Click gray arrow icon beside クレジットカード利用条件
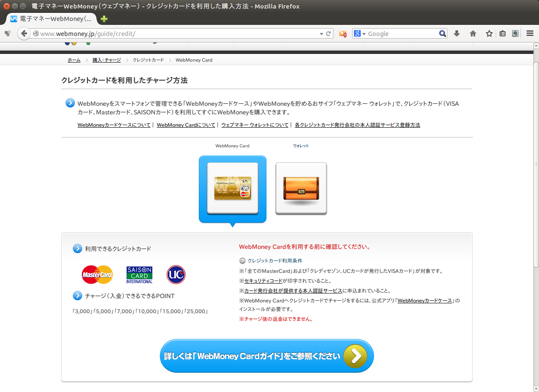Image resolution: width=539 pixels, height=392 pixels. point(242,260)
